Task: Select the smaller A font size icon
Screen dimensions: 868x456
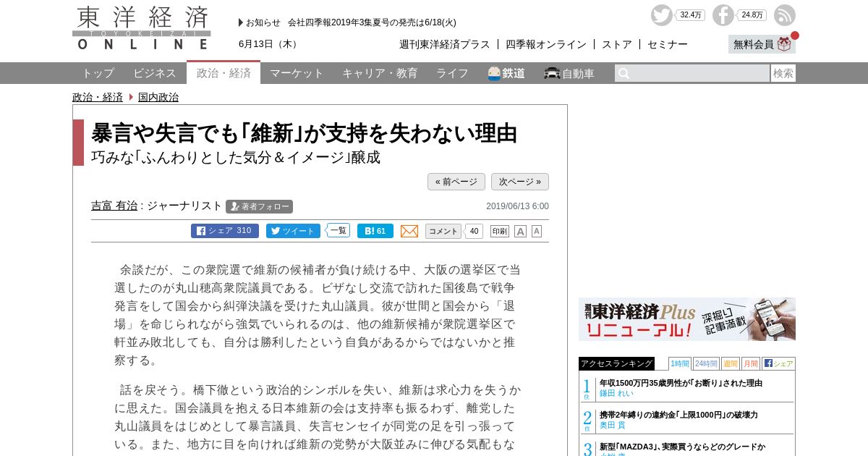Action: 537,232
